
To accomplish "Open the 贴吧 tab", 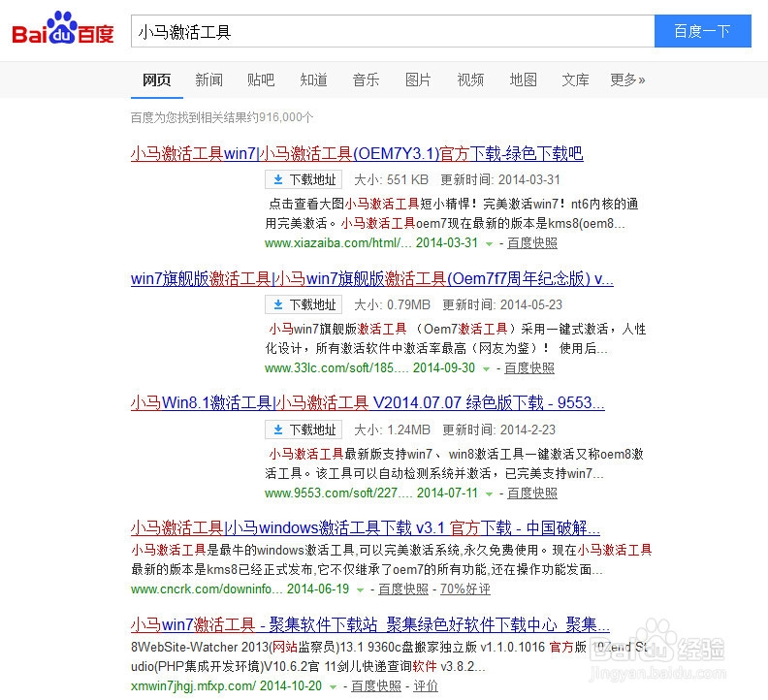I will click(261, 80).
